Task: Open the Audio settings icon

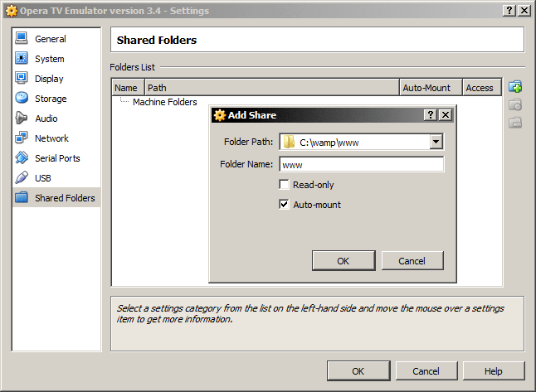Action: point(22,119)
